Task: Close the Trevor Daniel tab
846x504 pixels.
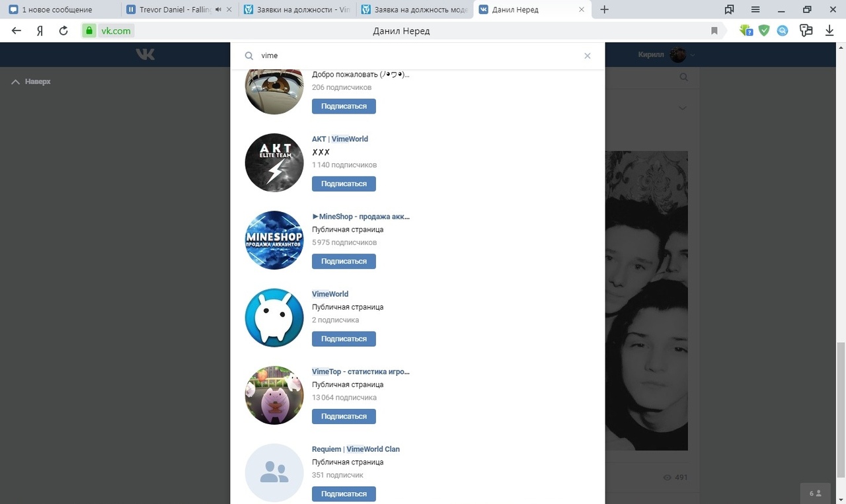Action: tap(229, 10)
